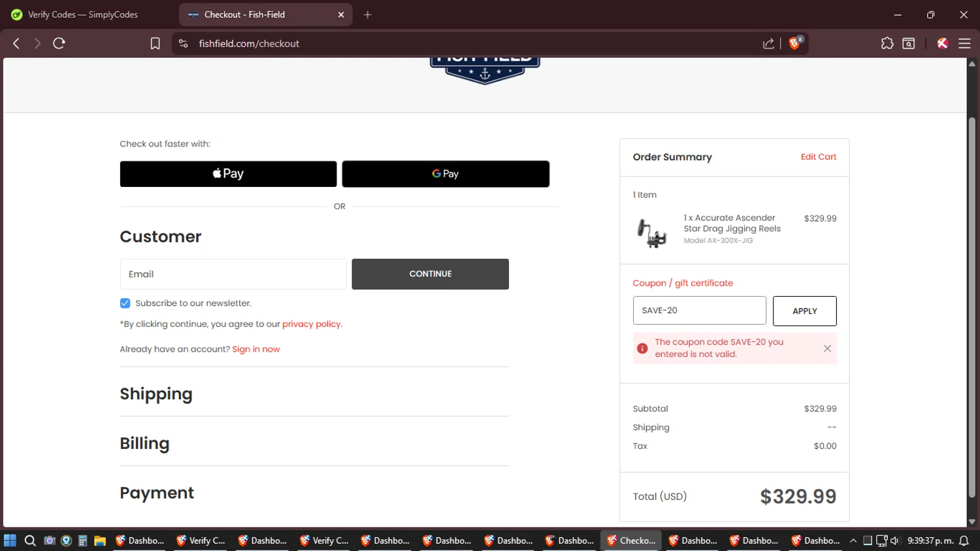The height and width of the screenshot is (551, 980).
Task: Click the Accurate Ascender reel thumbnail
Action: pos(651,233)
